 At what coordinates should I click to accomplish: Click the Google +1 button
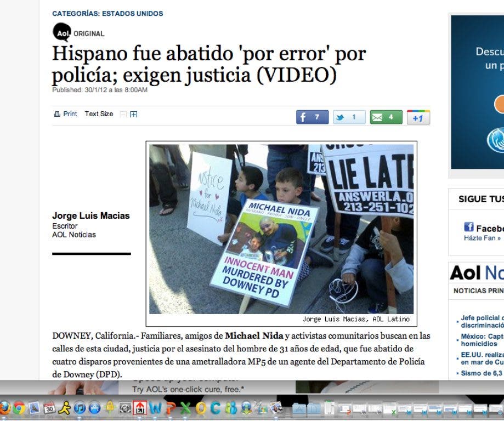pyautogui.click(x=418, y=117)
